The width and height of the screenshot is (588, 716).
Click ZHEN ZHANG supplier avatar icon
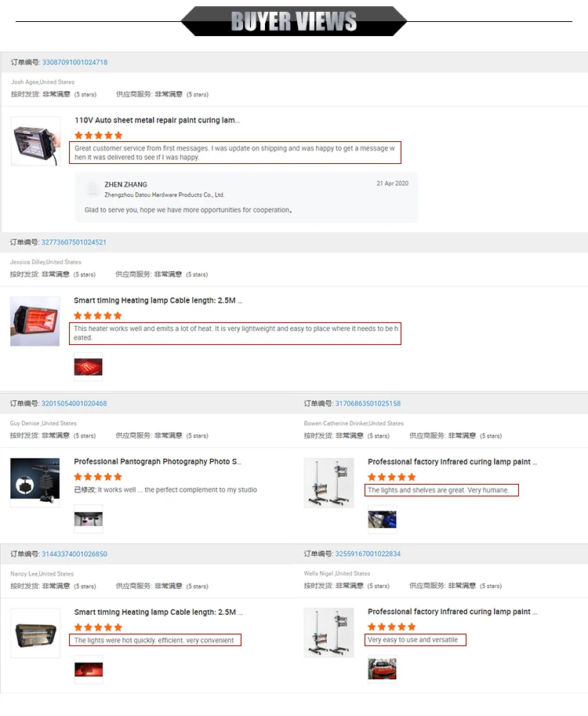pyautogui.click(x=93, y=188)
